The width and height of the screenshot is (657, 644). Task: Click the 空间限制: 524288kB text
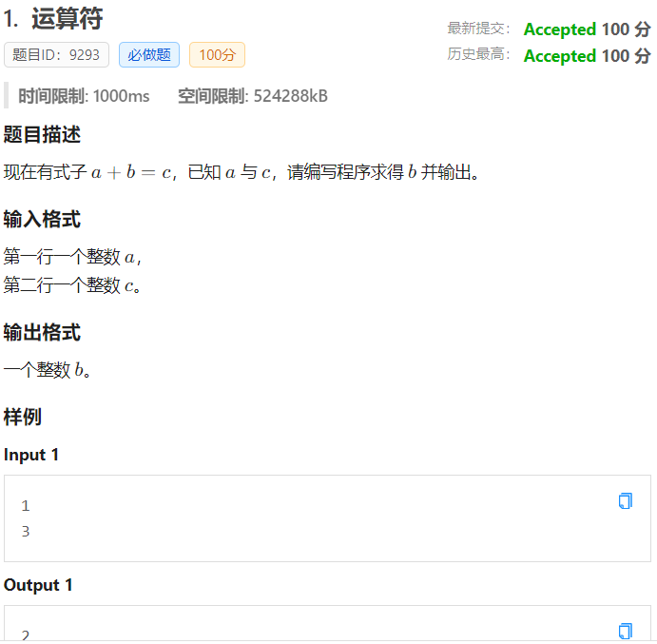point(253,96)
